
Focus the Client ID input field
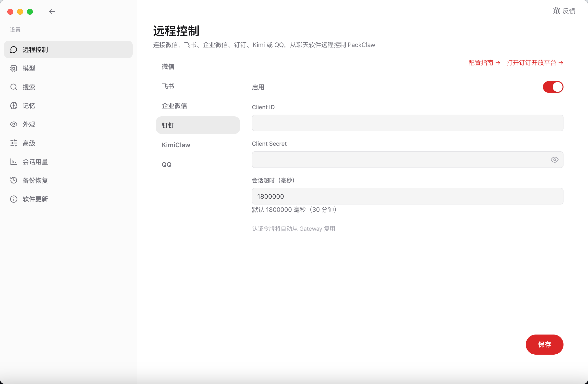tap(407, 123)
